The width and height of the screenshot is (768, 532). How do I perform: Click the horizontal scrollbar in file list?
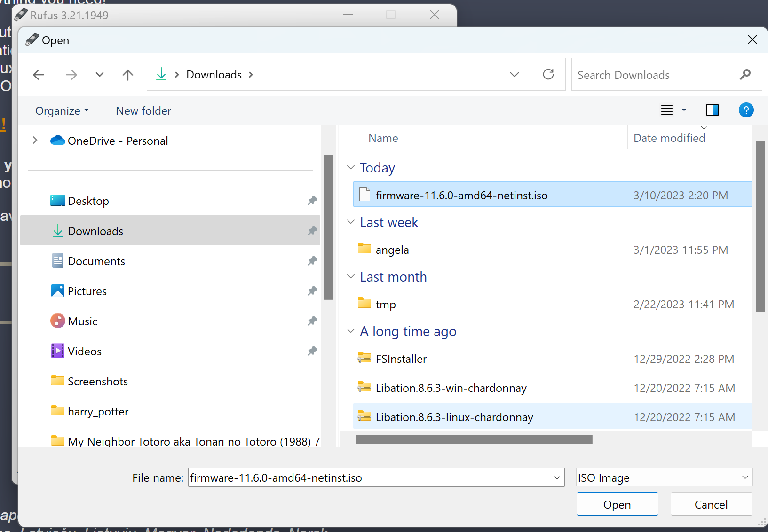474,439
